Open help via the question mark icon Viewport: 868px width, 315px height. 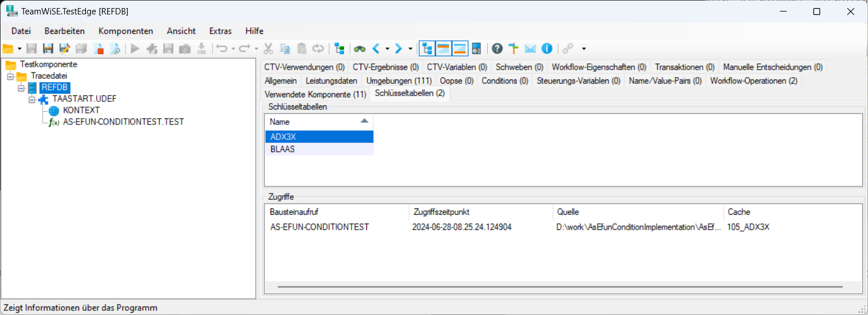(497, 48)
